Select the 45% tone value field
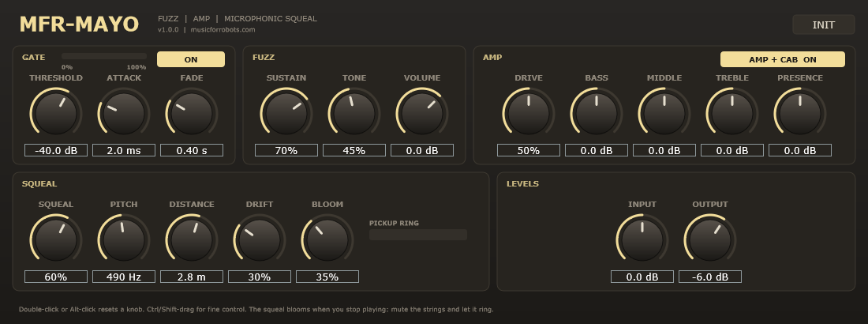868x324 pixels. 354,150
